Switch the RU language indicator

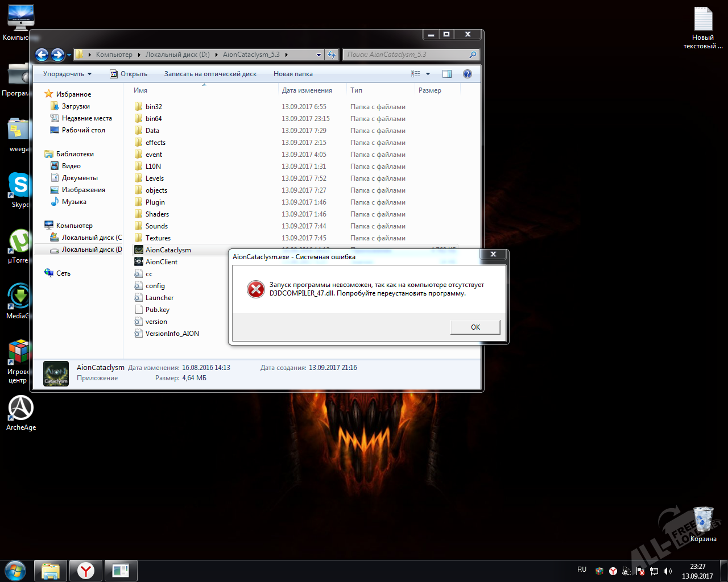point(581,569)
